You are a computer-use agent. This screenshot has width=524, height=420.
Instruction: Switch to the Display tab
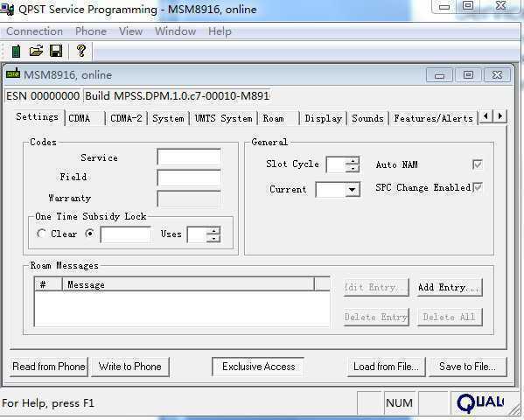(x=323, y=118)
